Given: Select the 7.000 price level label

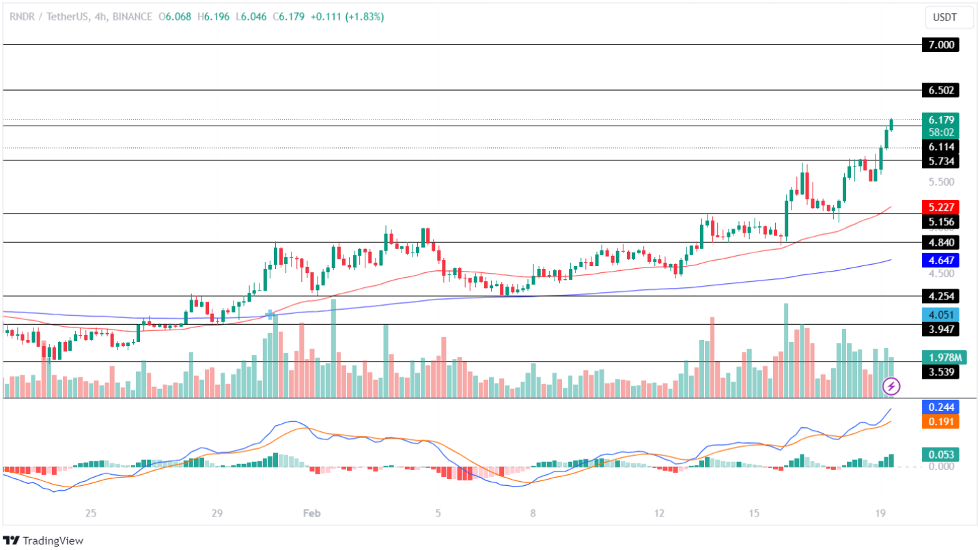Looking at the screenshot, I should tap(940, 45).
